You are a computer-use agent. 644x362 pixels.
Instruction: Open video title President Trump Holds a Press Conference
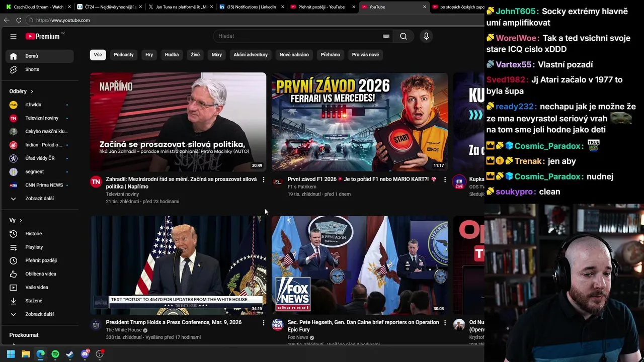[x=174, y=322]
